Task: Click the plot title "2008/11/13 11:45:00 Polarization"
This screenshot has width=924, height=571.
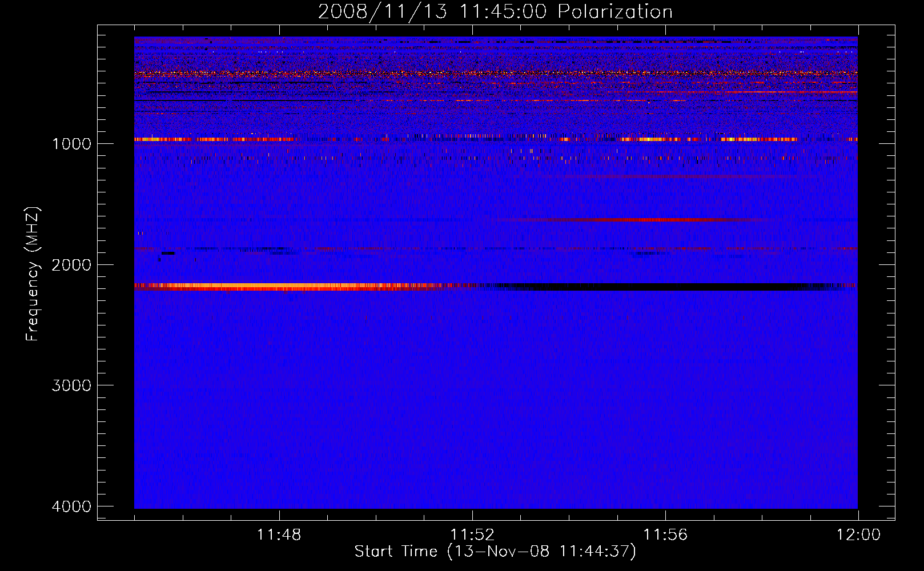Action: coord(495,11)
